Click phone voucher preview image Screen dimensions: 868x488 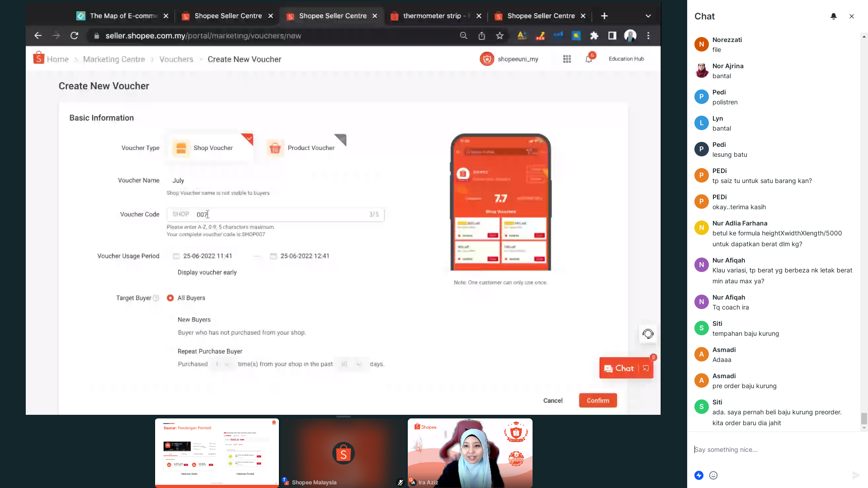[500, 202]
